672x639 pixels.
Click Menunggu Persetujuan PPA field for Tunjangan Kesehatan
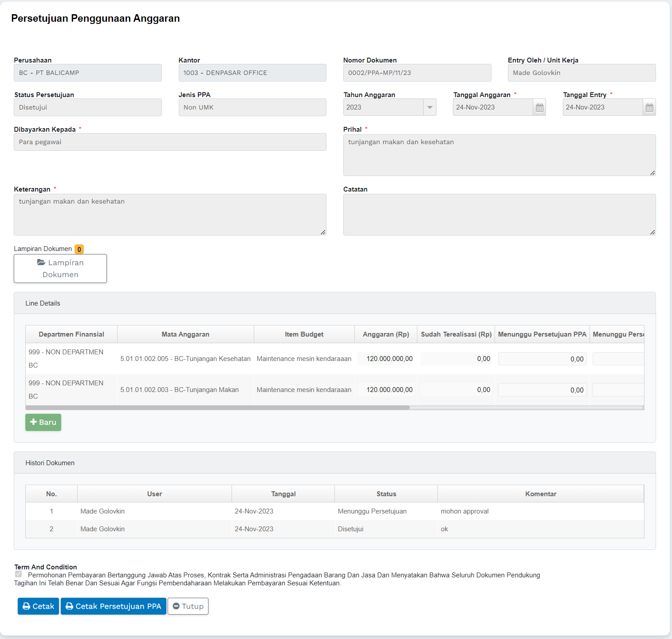tap(542, 359)
